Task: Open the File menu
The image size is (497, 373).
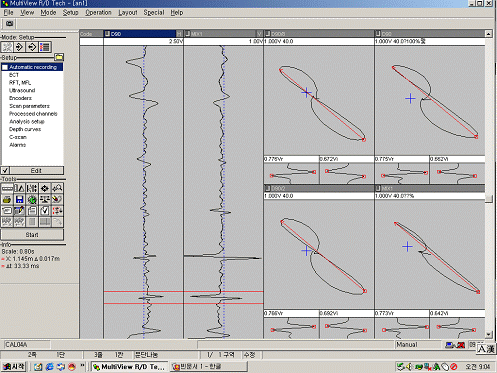Action: click(8, 13)
